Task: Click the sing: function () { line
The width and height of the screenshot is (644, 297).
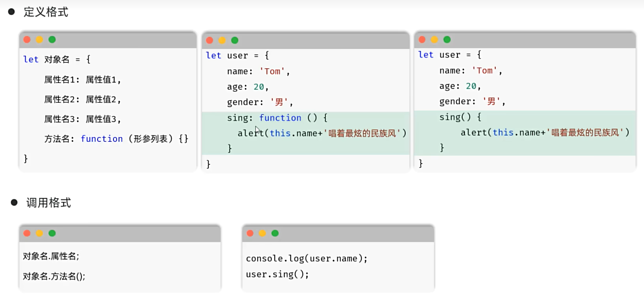Action: (x=277, y=118)
